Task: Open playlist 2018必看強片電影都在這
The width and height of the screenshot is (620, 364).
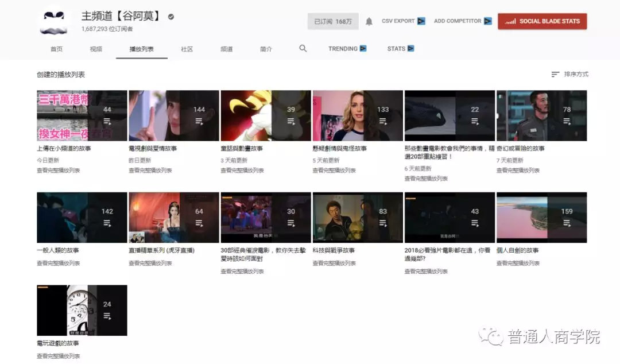Action: (447, 254)
